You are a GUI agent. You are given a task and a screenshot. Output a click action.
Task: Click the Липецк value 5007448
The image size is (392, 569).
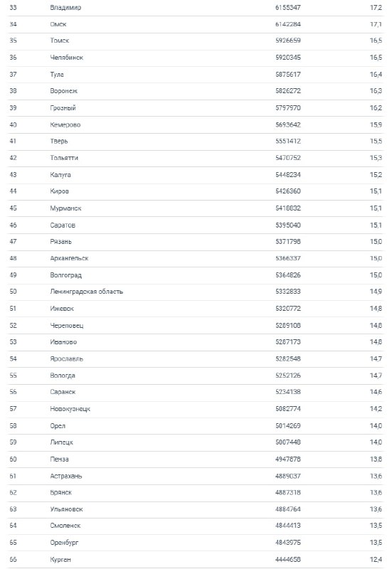tap(288, 442)
